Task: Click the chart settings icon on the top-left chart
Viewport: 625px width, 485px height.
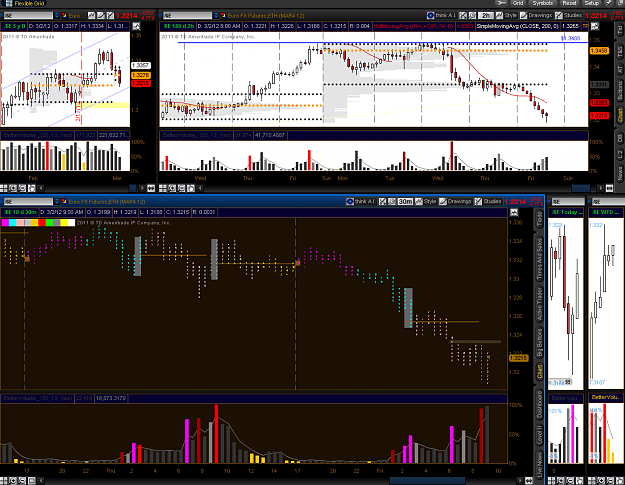Action: 136,27
